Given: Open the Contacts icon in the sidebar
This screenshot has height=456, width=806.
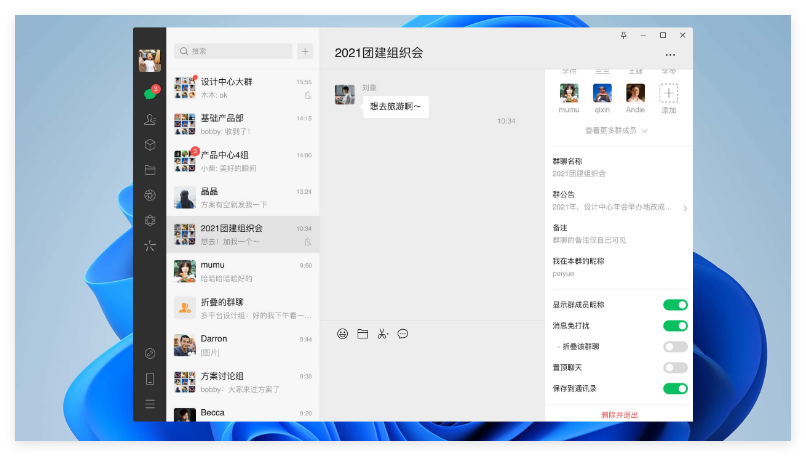Looking at the screenshot, I should [x=150, y=119].
